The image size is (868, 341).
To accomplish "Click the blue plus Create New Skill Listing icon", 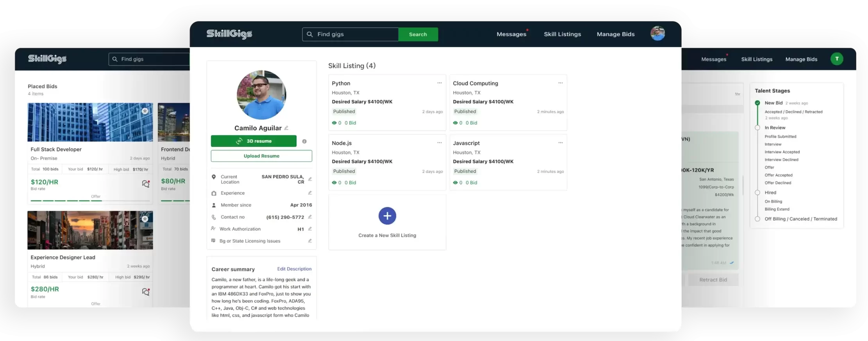I will point(387,216).
